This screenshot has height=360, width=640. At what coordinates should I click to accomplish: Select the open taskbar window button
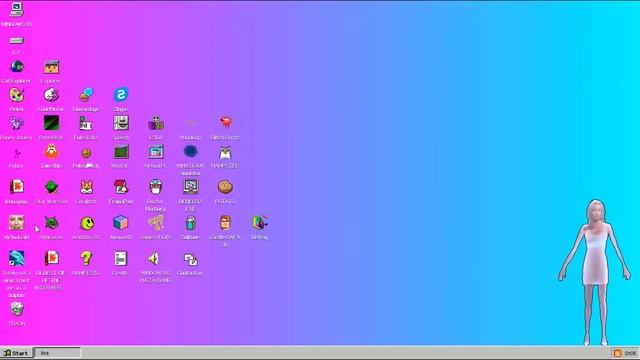coord(57,353)
